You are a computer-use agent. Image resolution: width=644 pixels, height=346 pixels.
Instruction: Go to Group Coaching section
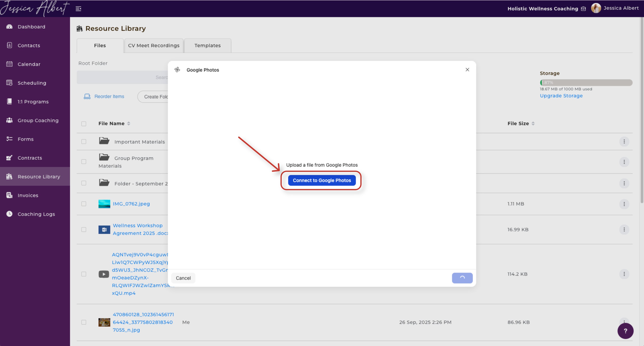[38, 120]
